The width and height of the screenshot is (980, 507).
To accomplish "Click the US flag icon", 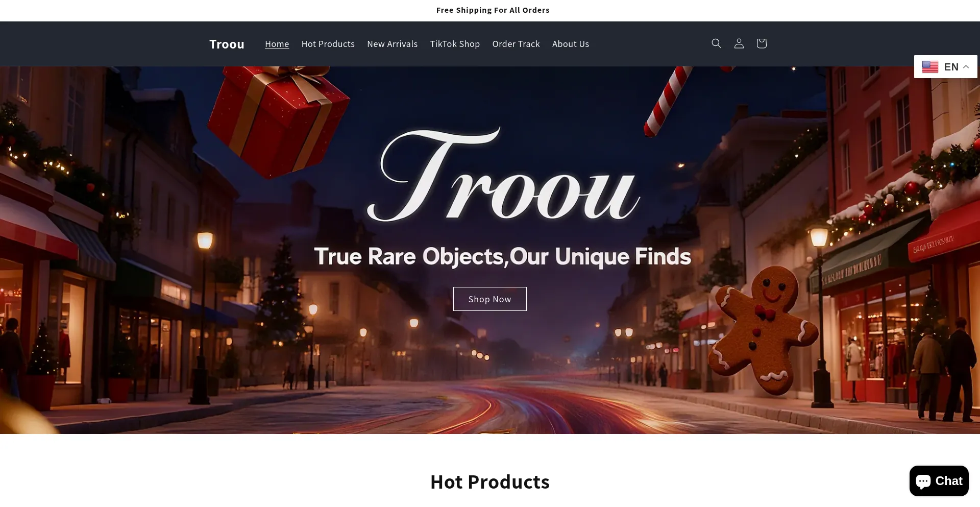I will [929, 67].
